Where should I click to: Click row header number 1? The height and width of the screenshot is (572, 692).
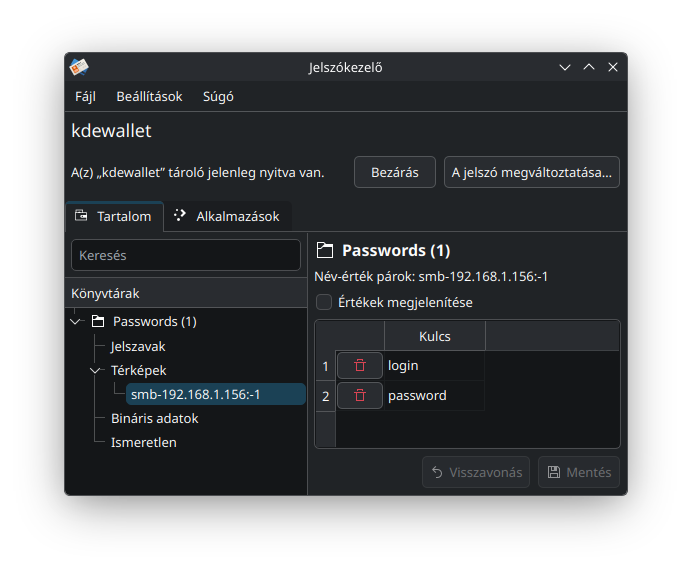pos(326,366)
